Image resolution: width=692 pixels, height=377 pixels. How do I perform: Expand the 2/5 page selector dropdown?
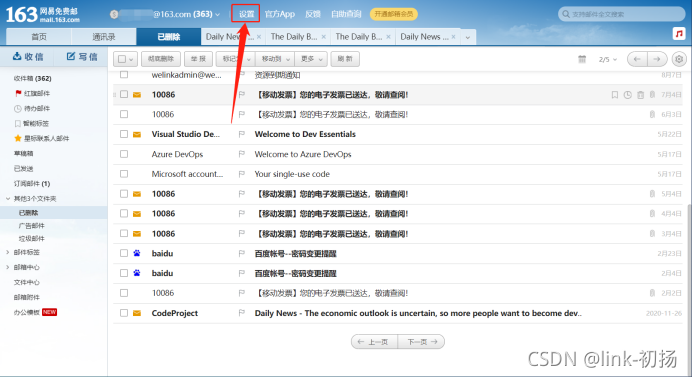tap(608, 60)
